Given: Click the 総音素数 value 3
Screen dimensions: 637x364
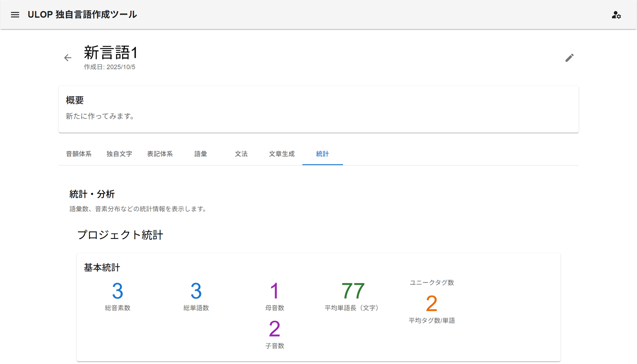Looking at the screenshot, I should (117, 291).
